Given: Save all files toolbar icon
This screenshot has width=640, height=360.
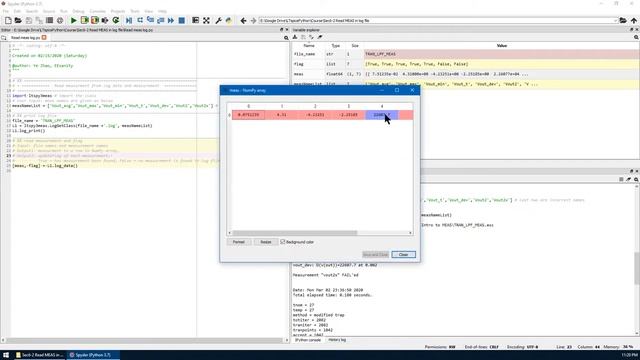Looking at the screenshot, I should coord(39,20).
